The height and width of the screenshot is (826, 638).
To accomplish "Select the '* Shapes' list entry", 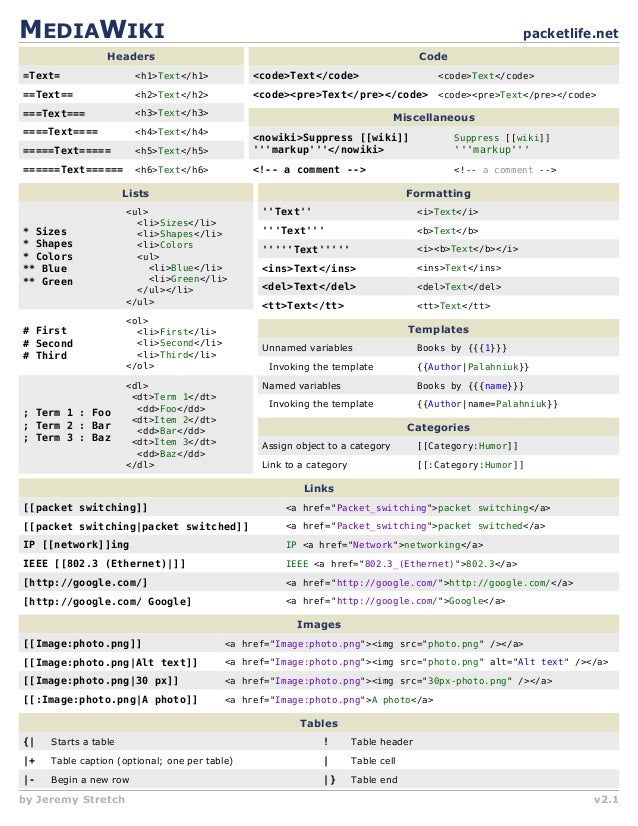I will 48,244.
